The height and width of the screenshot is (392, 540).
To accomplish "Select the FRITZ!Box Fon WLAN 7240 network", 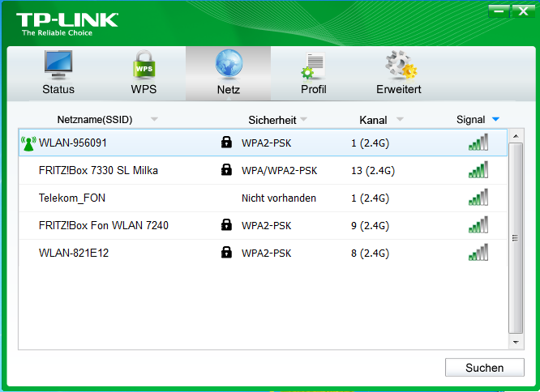I will coord(264,225).
